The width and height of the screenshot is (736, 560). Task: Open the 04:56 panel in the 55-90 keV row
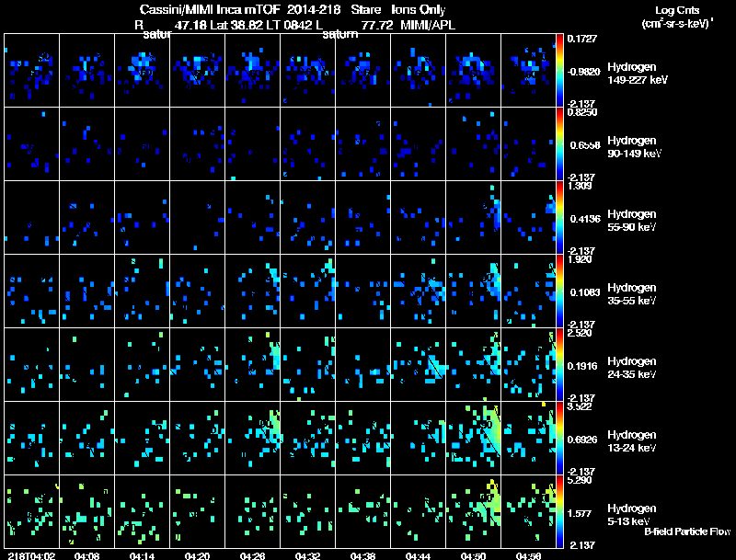pos(528,217)
